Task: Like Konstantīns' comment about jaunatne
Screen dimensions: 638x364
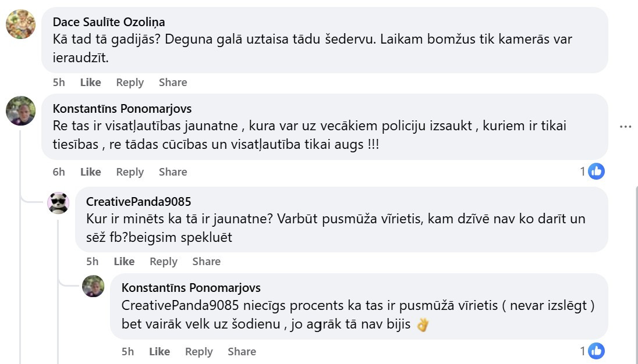Action: pyautogui.click(x=90, y=172)
